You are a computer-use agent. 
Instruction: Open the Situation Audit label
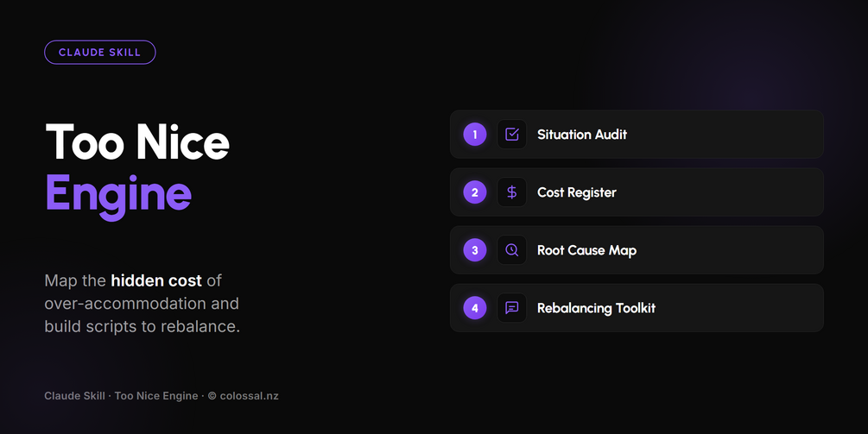pyautogui.click(x=582, y=135)
